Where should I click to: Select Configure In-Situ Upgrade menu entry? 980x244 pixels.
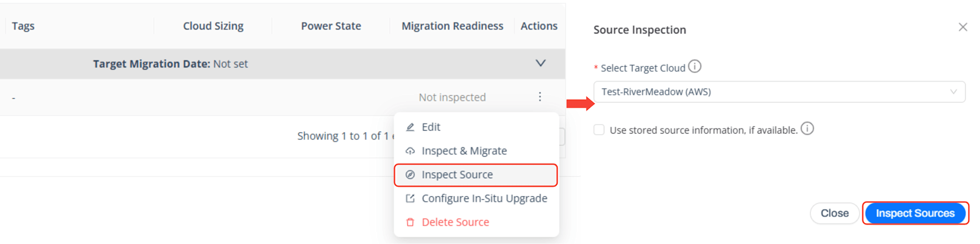tap(476, 198)
